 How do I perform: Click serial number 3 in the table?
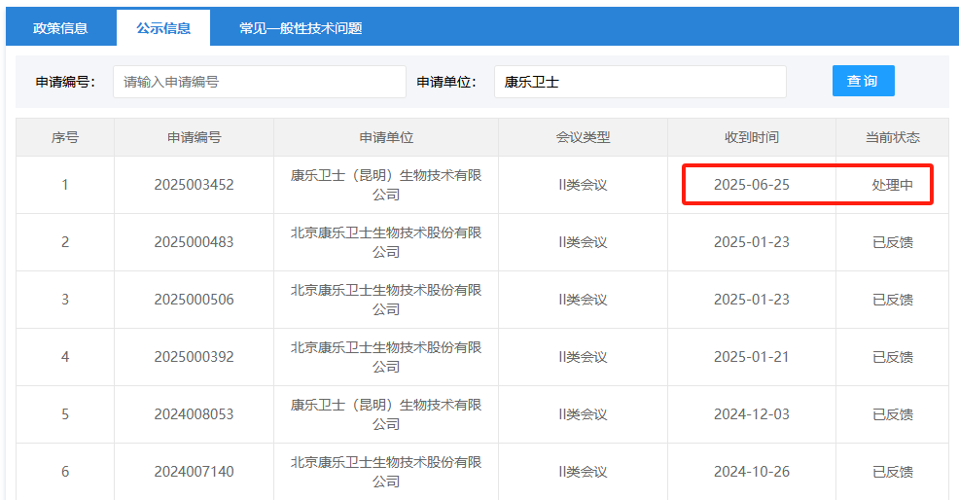coord(65,300)
